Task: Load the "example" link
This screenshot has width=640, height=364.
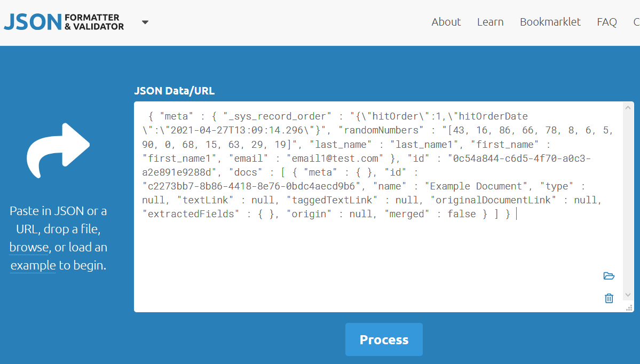Action: click(x=33, y=265)
